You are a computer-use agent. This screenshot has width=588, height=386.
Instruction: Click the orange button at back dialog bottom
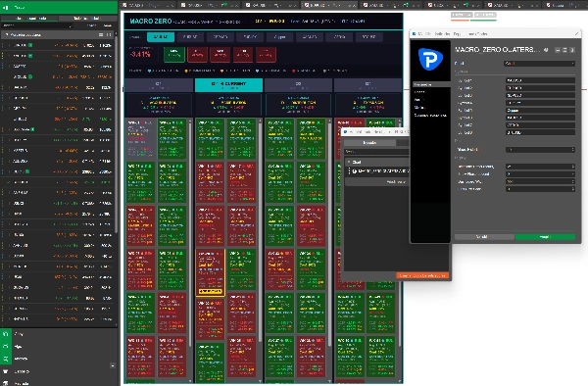click(x=422, y=275)
